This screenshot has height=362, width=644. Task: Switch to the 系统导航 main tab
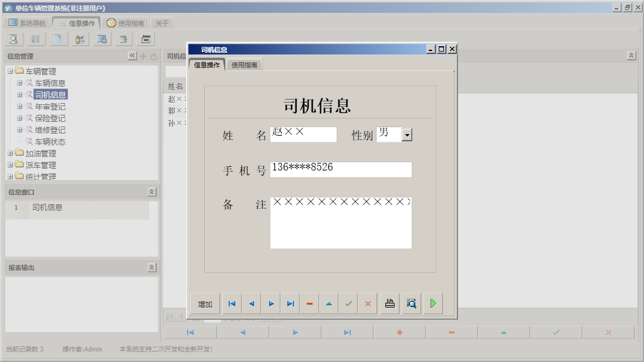coord(27,23)
